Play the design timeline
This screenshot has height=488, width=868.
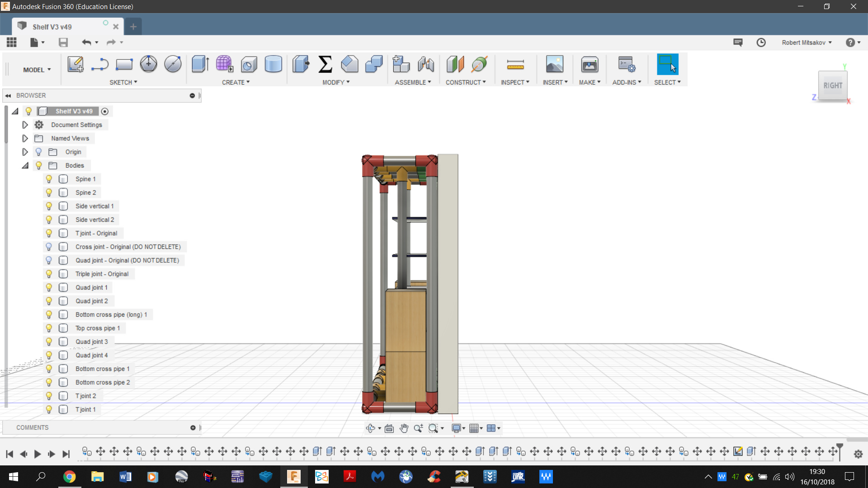click(38, 454)
